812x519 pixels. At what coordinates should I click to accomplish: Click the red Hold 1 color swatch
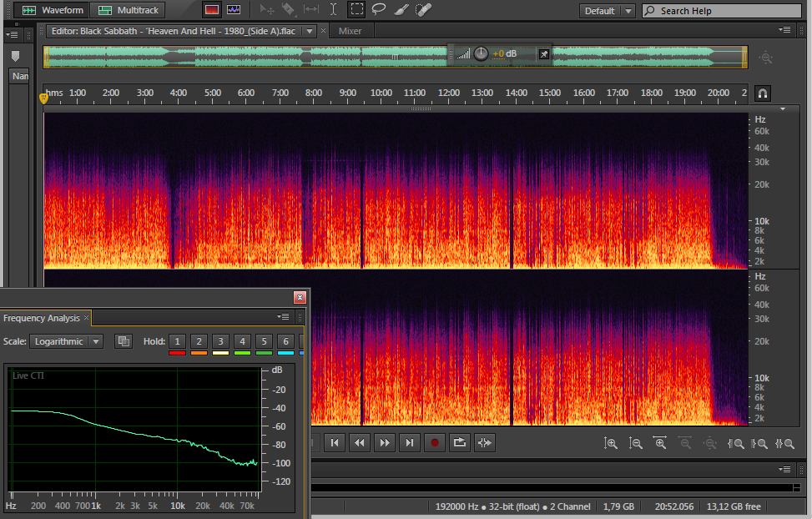click(177, 353)
